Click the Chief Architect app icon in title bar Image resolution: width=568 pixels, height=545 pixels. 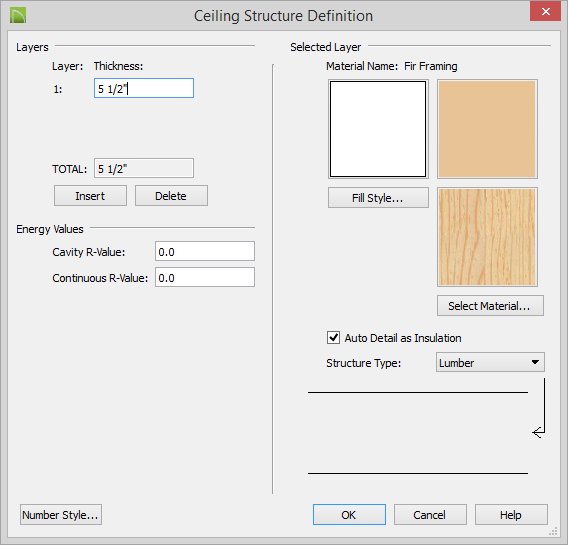[18, 16]
